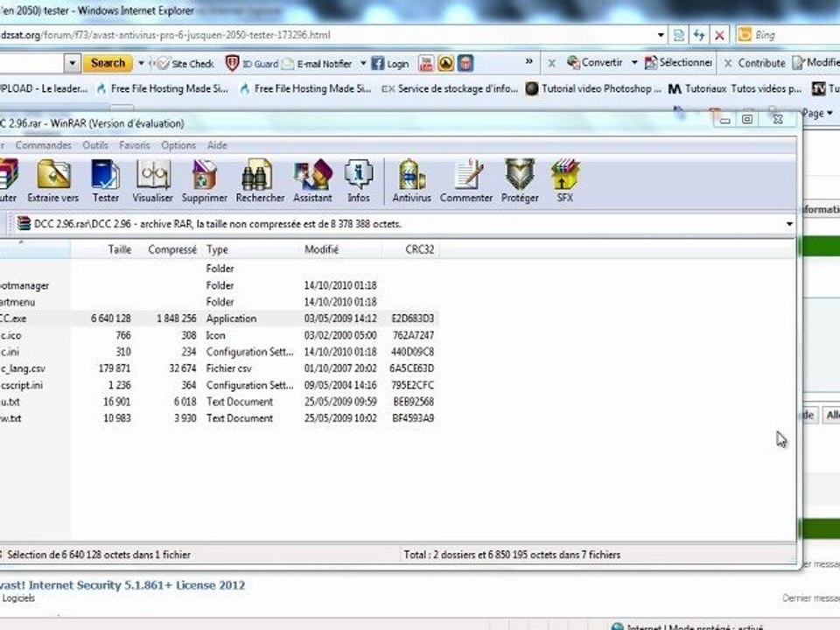The image size is (840, 630).
Task: Click the Facebook Login toolbar button
Action: (390, 64)
